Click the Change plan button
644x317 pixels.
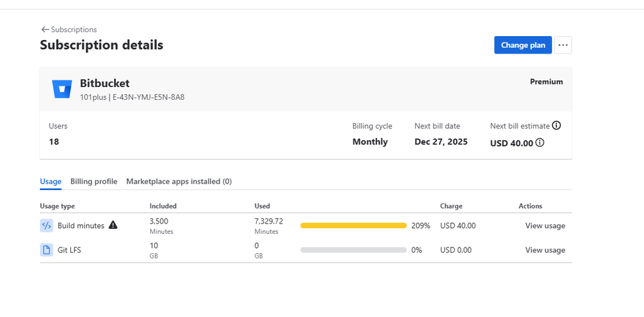(x=523, y=45)
